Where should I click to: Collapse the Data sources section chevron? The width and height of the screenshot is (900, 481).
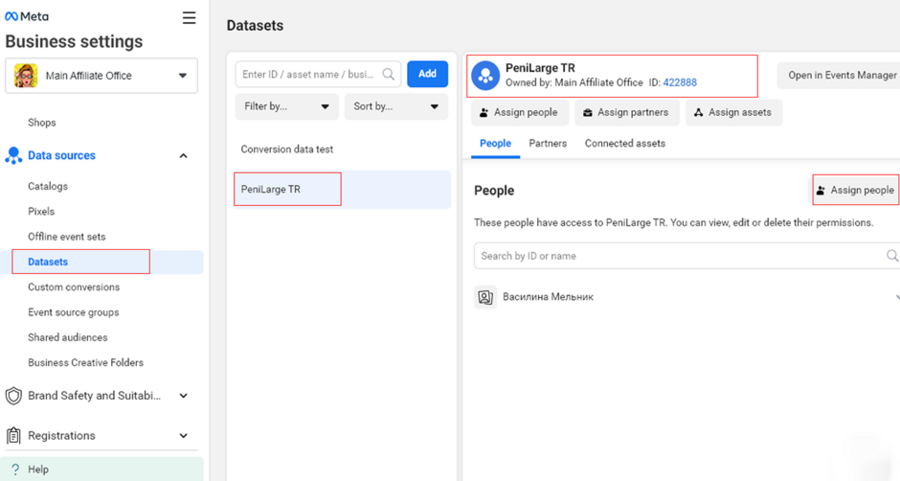point(183,156)
